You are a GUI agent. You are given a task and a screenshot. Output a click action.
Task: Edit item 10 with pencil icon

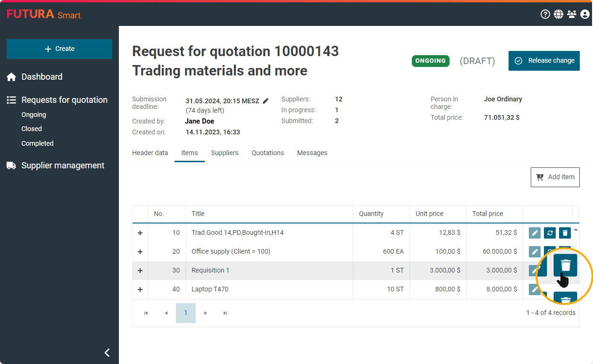[535, 233]
